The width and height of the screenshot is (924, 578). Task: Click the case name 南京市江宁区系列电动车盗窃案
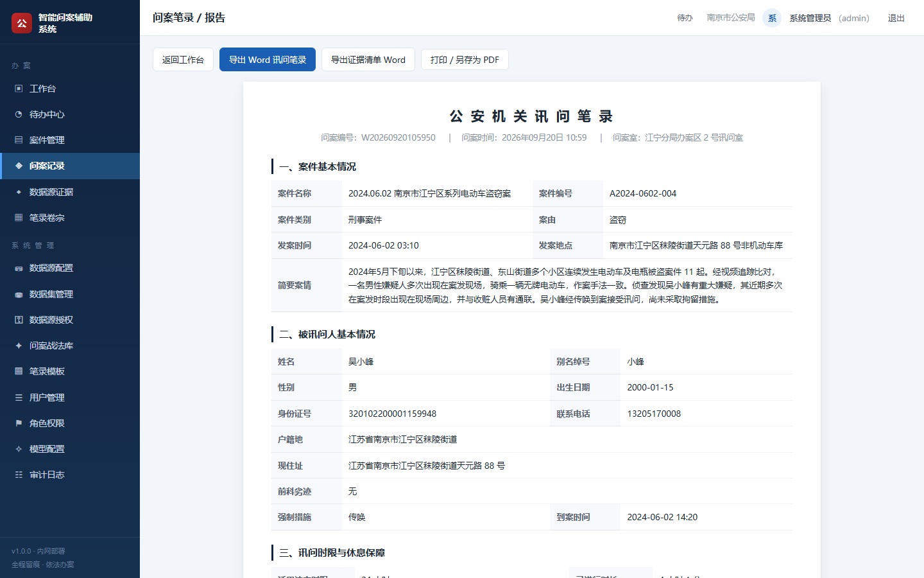pyautogui.click(x=430, y=193)
